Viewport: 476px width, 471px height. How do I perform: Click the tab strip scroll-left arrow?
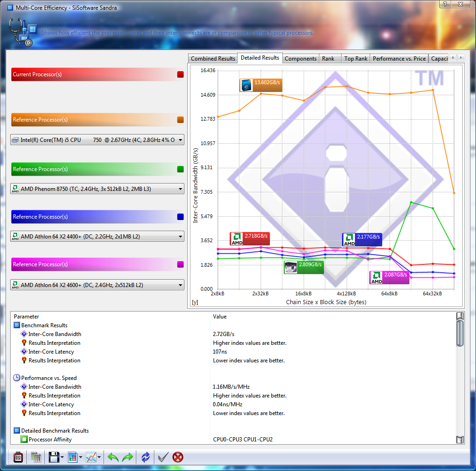point(453,58)
